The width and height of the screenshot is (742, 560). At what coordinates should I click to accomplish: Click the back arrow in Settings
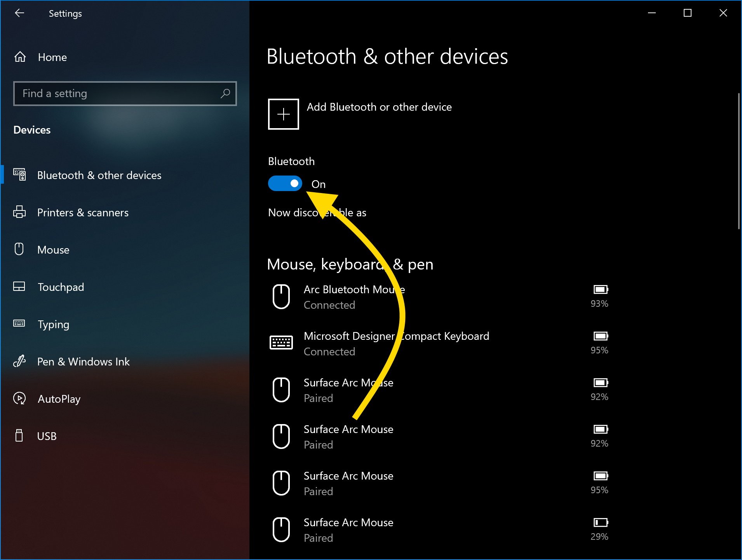click(19, 13)
